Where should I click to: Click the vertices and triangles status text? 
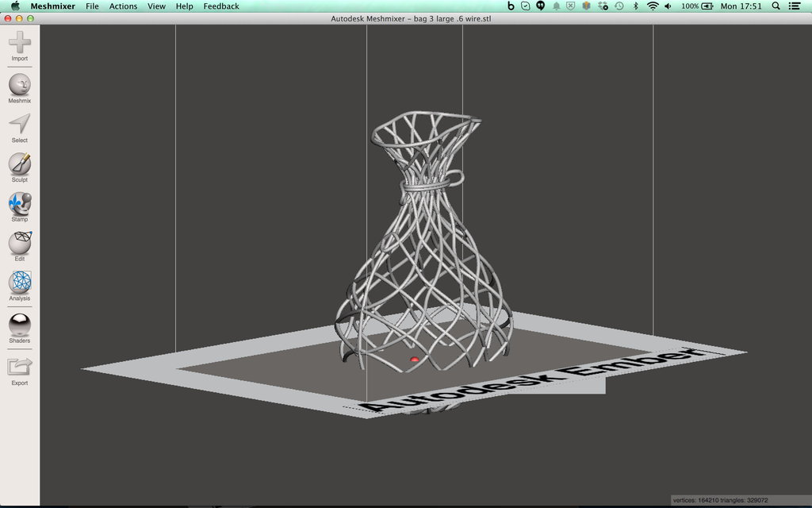tap(720, 500)
